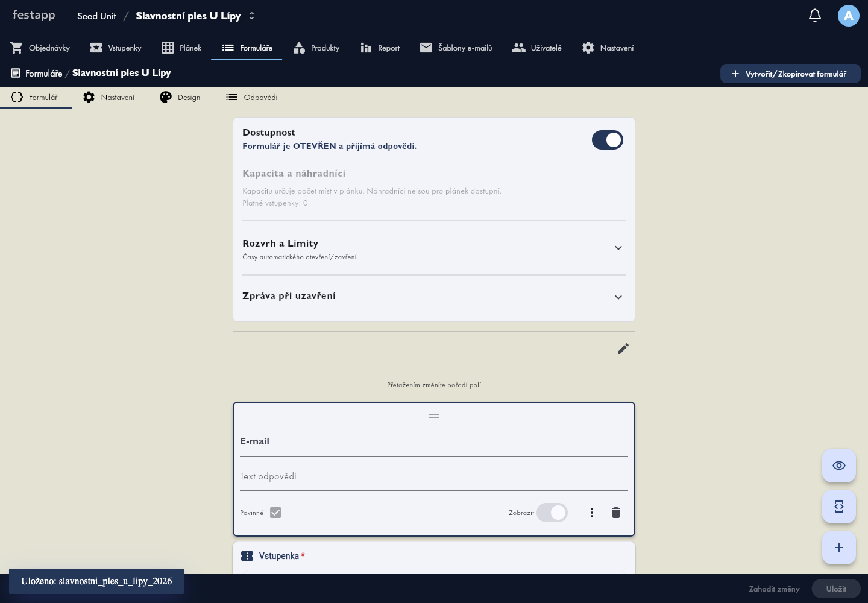Toggle the form availability switch
The height and width of the screenshot is (603, 868).
tap(608, 140)
